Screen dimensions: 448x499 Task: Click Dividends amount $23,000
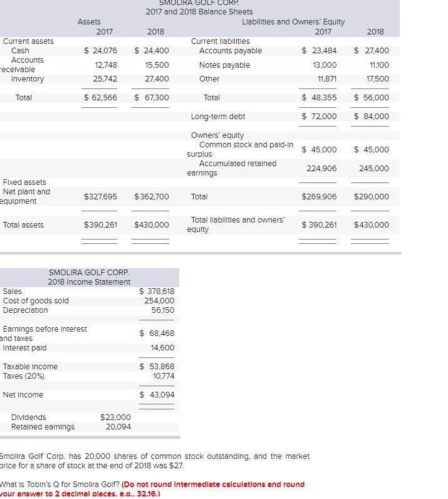pos(115,418)
